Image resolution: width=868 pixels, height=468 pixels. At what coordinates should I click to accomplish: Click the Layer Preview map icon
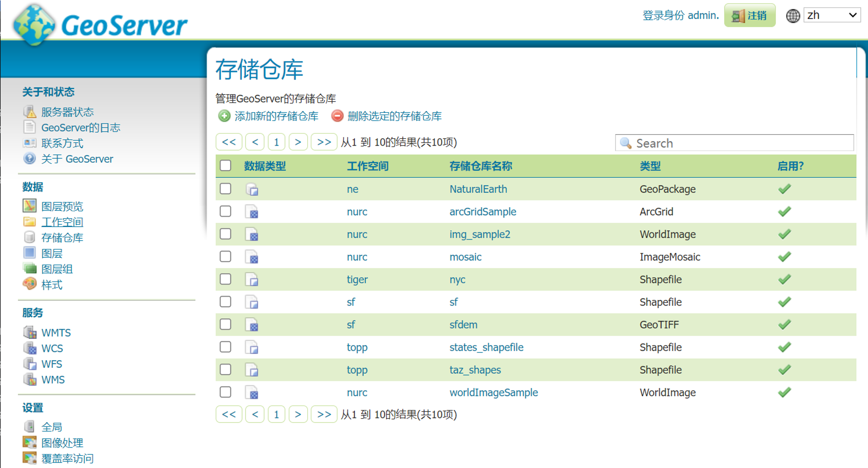click(30, 206)
